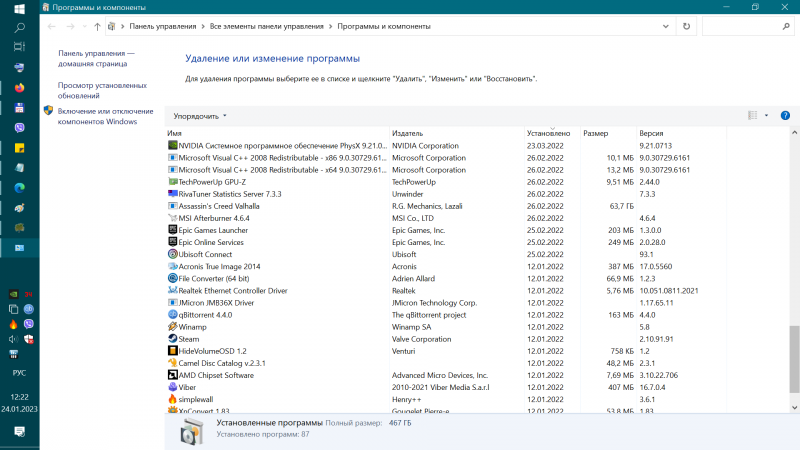Image resolution: width=800 pixels, height=450 pixels.
Task: Click the vertical scrollbar thumb of the program list
Action: coord(794,360)
